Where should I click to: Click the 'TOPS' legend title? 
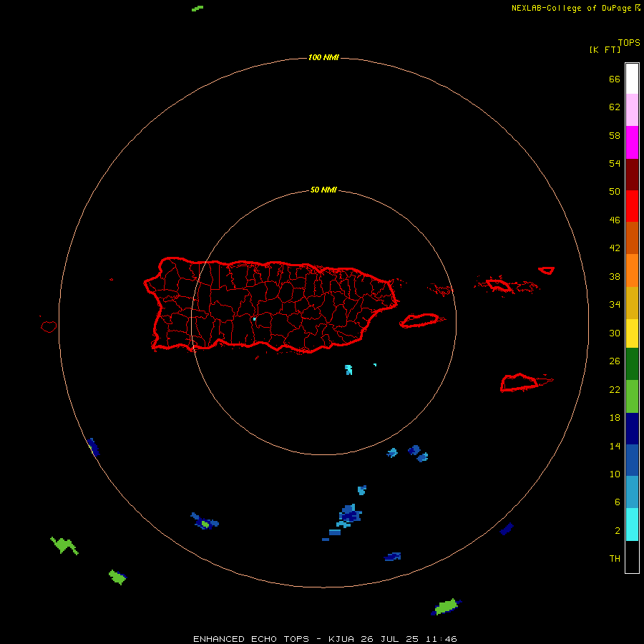coord(629,43)
